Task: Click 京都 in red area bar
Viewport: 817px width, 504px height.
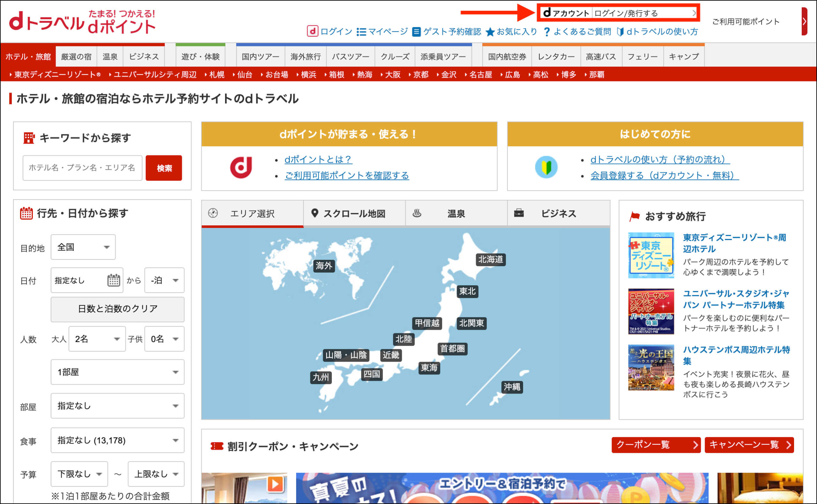Action: point(421,74)
